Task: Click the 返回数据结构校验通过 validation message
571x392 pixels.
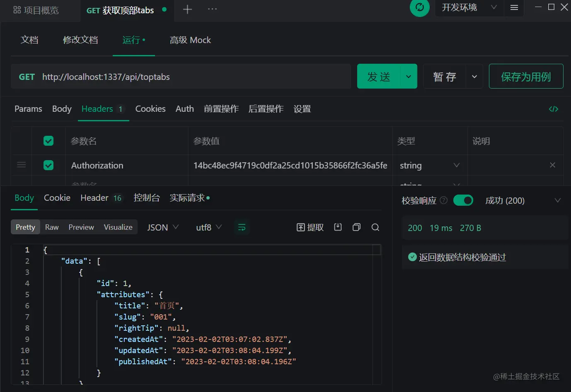Action: pyautogui.click(x=462, y=257)
